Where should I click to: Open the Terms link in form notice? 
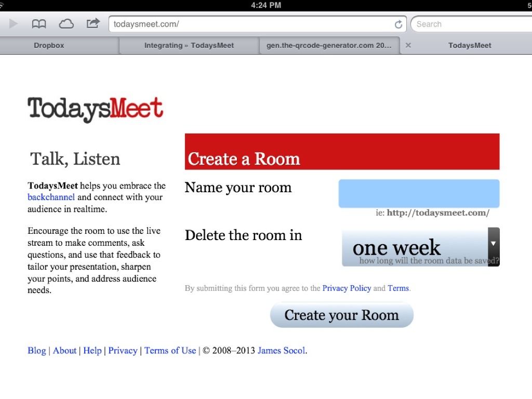(x=398, y=288)
